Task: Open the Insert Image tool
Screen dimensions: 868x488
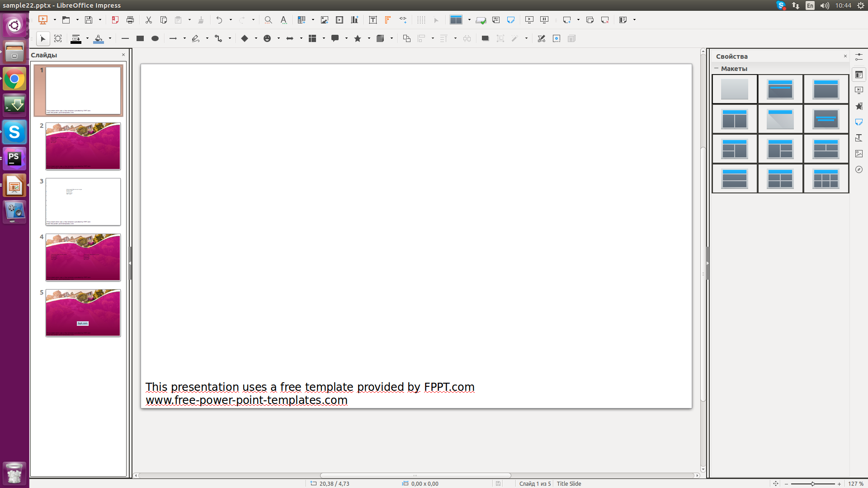Action: pos(325,20)
